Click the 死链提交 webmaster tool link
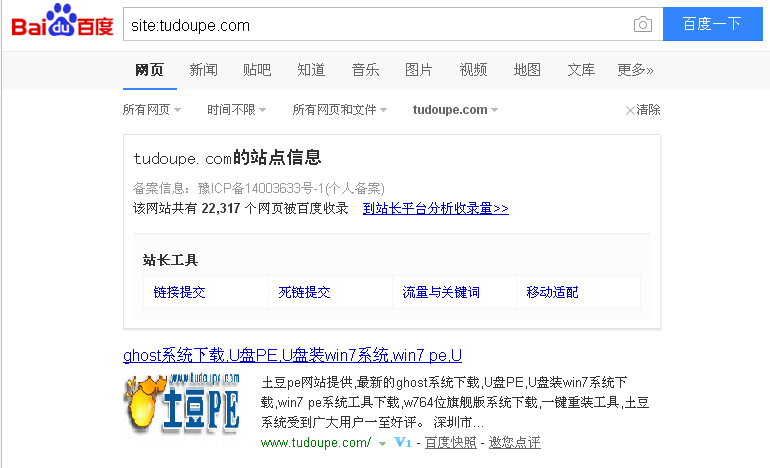This screenshot has height=468, width=770. [304, 292]
